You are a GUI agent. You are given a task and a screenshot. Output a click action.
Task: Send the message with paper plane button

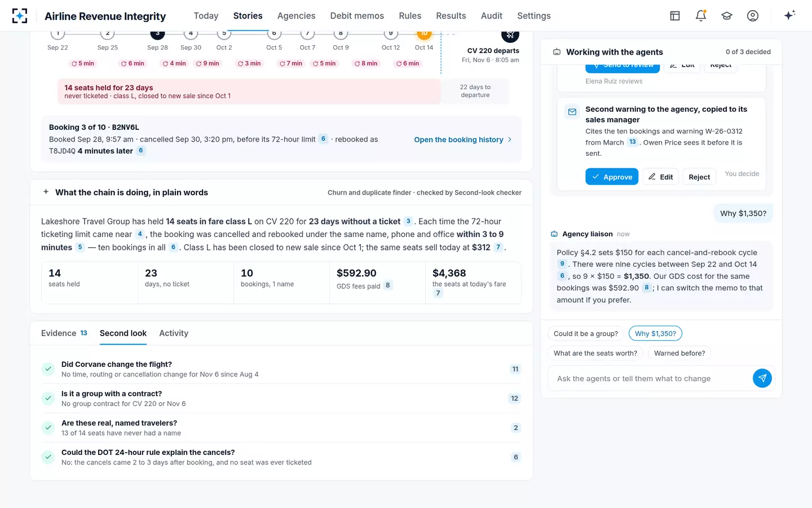pyautogui.click(x=762, y=378)
